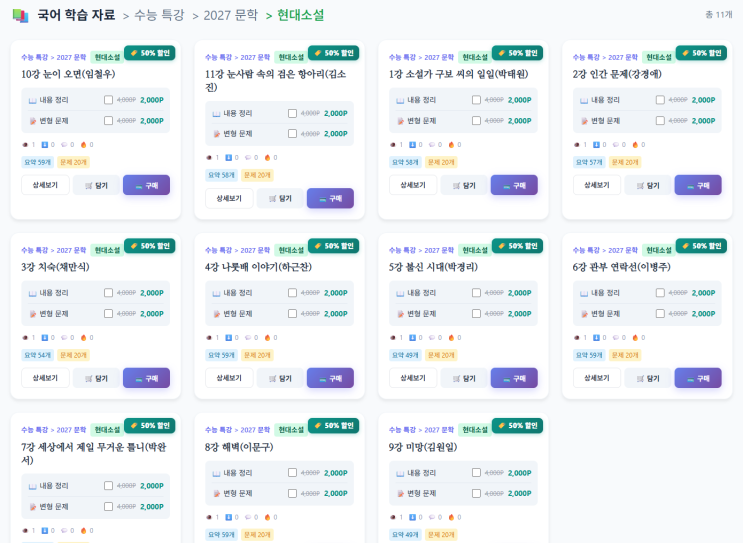Screen dimensions: 743x543
Task: Go to 2027 문학 in the top breadcrumb
Action: coord(231,15)
